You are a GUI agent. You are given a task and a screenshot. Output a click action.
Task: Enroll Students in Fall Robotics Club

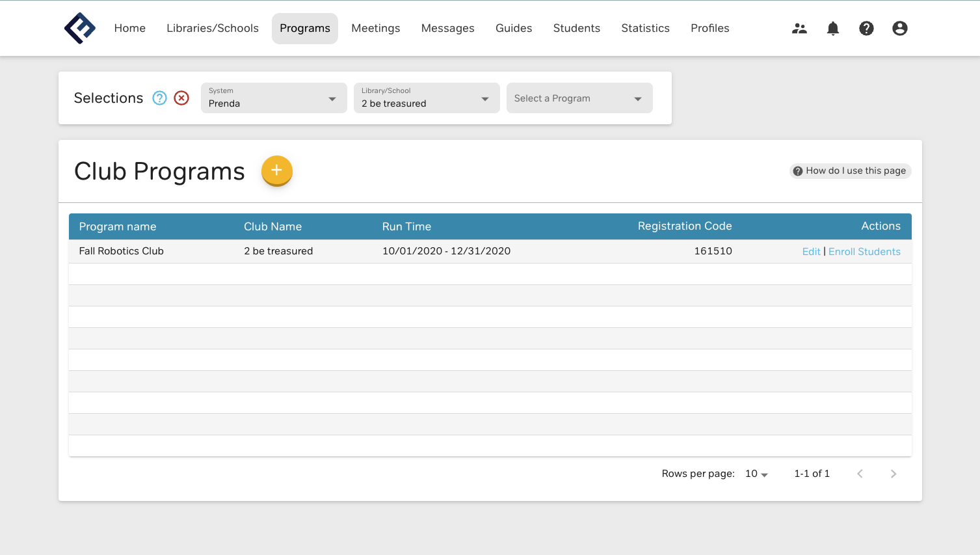[864, 252]
